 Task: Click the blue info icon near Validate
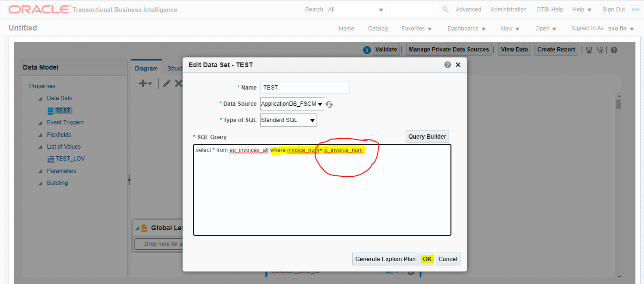[x=367, y=49]
